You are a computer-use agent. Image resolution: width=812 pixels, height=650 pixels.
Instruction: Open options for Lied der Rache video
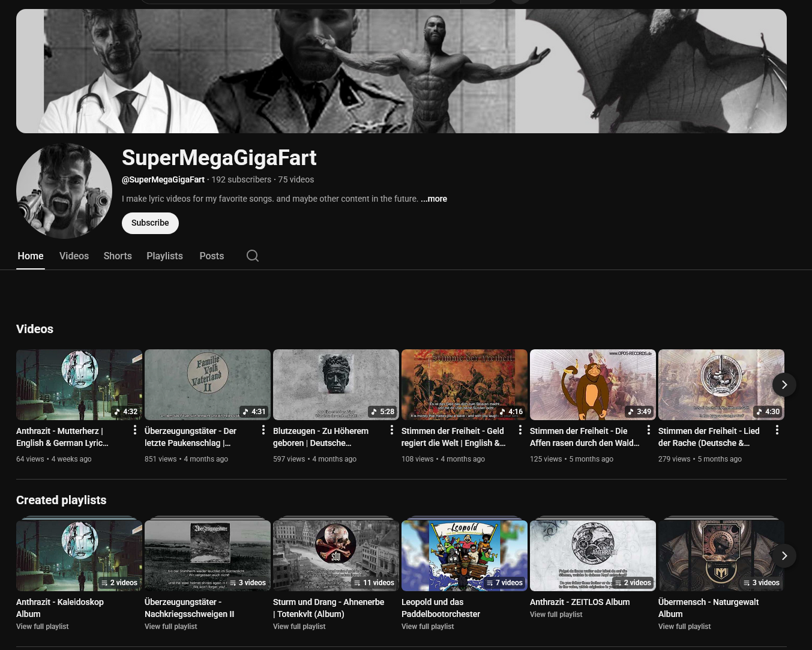point(777,430)
